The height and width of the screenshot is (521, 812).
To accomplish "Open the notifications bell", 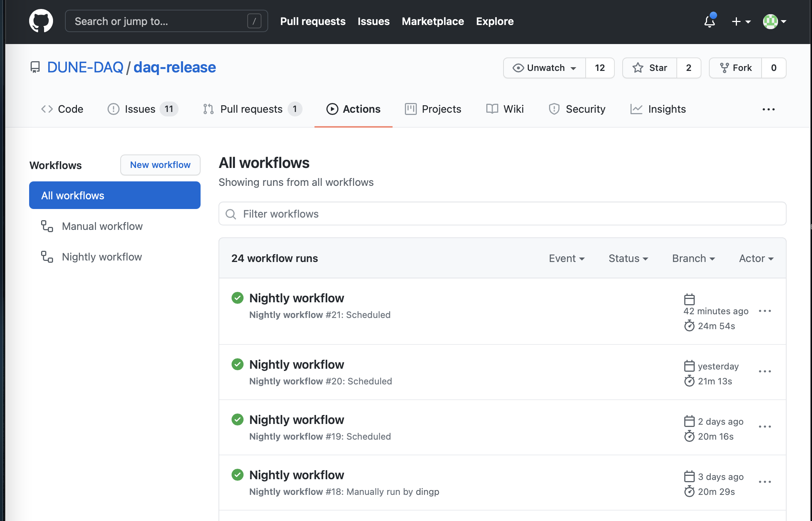I will (x=709, y=21).
